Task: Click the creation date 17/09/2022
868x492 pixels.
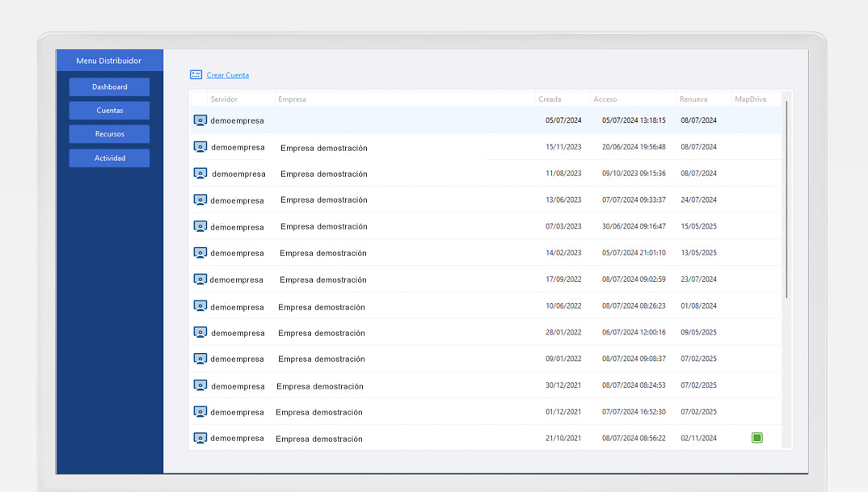Action: (563, 280)
